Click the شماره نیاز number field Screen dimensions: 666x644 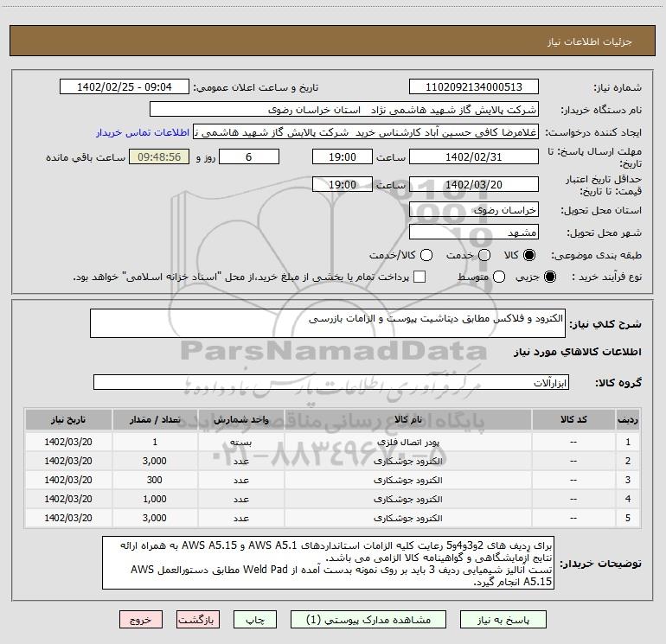coord(473,87)
